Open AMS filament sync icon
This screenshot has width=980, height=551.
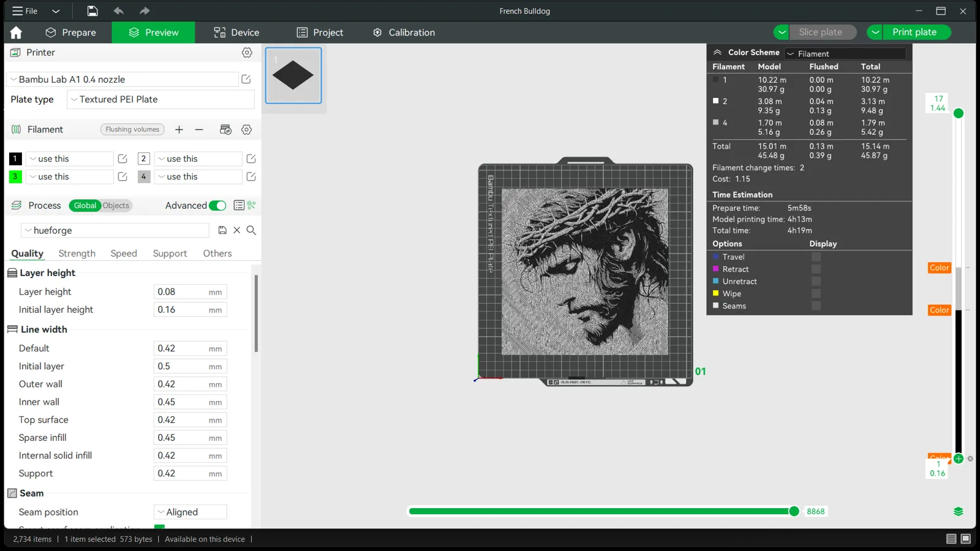pyautogui.click(x=225, y=129)
